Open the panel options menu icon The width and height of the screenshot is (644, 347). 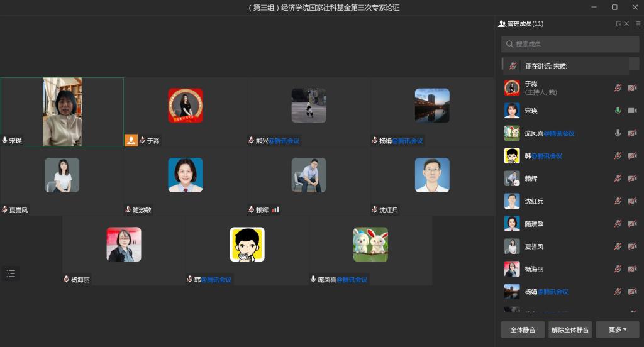pyautogui.click(x=638, y=24)
